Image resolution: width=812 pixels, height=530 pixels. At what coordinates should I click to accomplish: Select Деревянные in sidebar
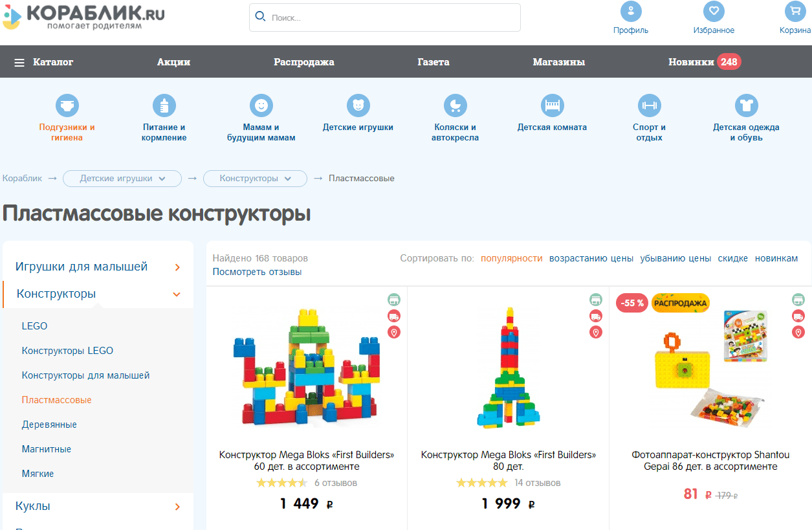click(49, 425)
